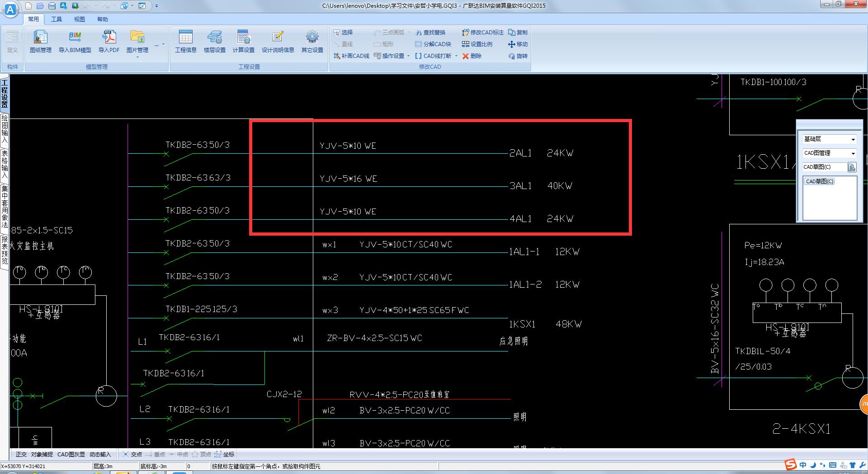This screenshot has height=474, width=868.
Task: Open 操作设置 dropdown arrow
Action: pos(408,56)
